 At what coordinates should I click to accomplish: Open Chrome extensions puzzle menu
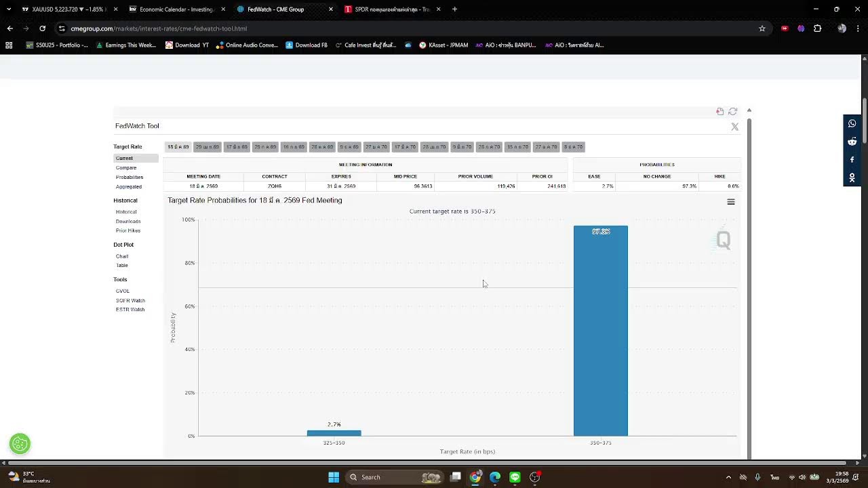817,28
